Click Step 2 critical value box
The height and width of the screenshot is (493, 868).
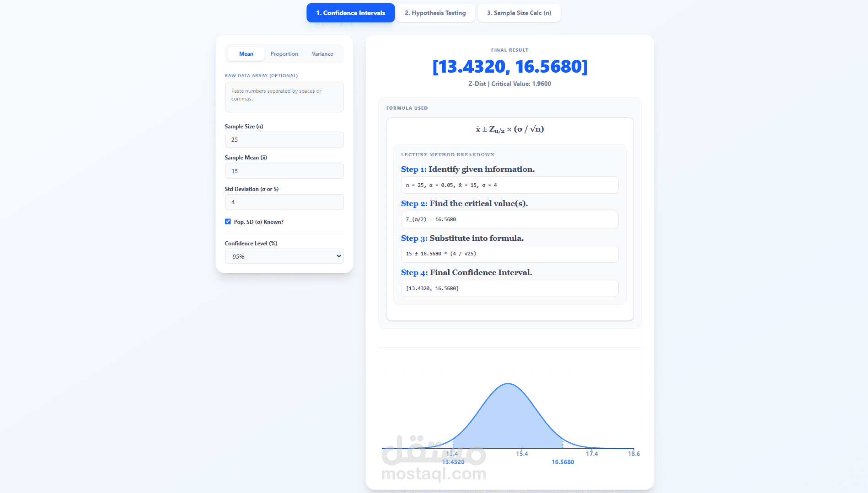(x=510, y=219)
